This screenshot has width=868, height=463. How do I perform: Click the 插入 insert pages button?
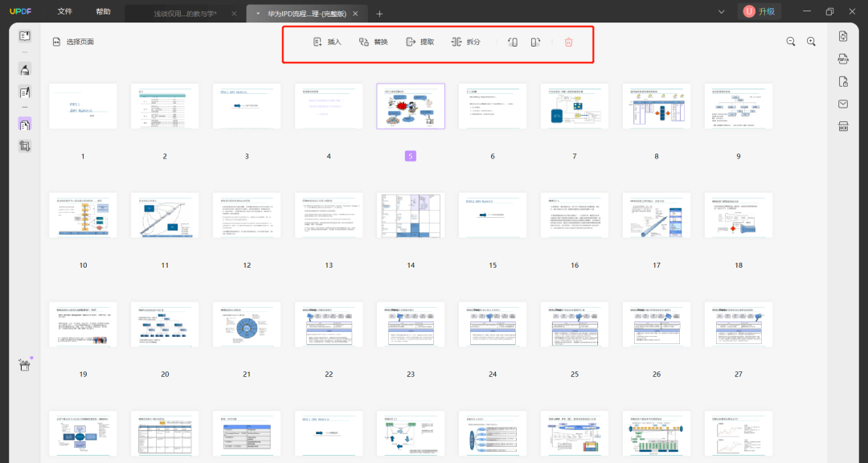(327, 42)
